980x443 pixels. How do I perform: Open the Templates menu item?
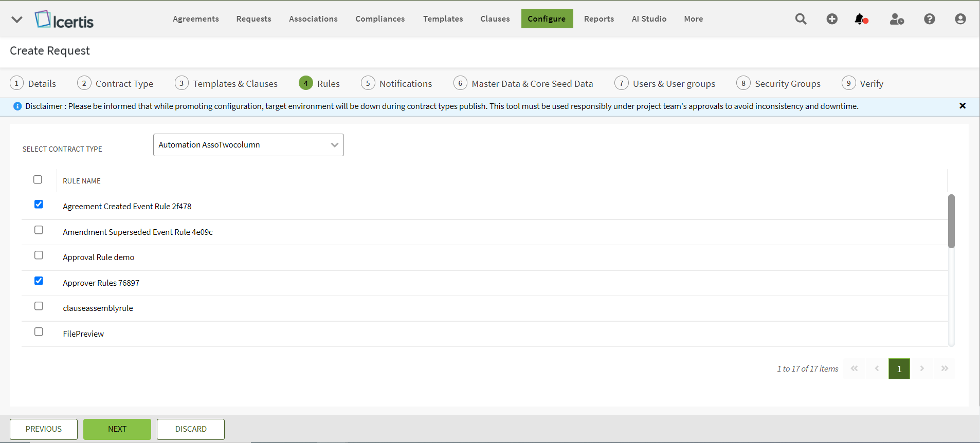point(443,19)
